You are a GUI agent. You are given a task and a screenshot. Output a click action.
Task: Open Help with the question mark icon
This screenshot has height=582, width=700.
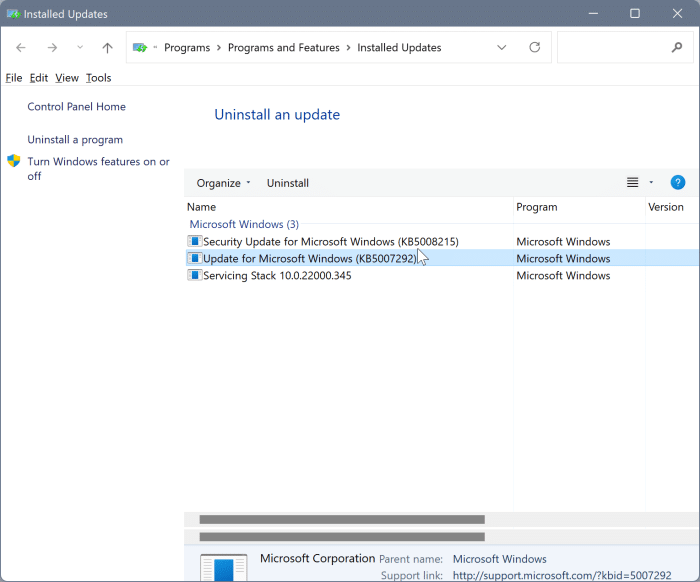pos(678,182)
